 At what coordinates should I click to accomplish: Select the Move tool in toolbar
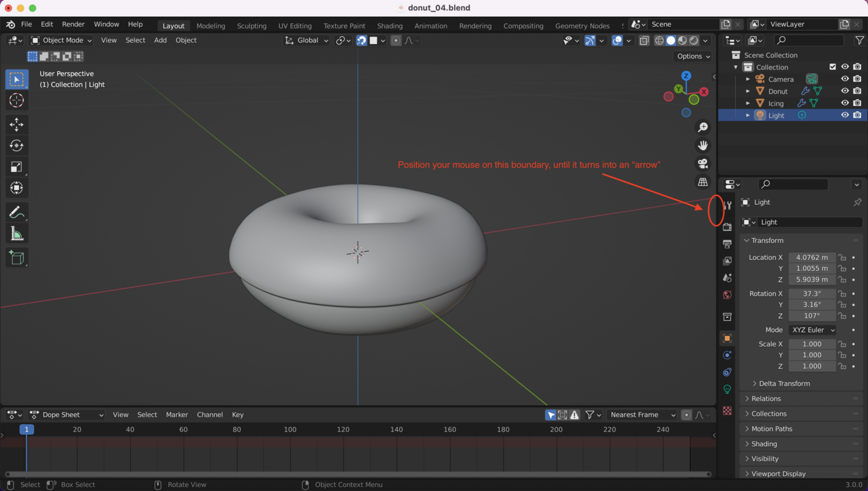pos(17,125)
